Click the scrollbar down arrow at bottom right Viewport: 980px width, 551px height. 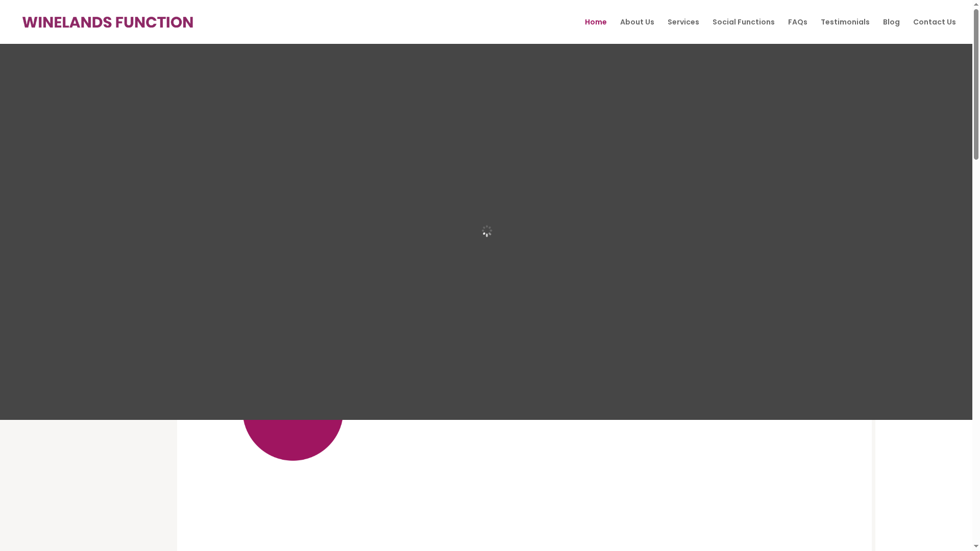click(975, 547)
